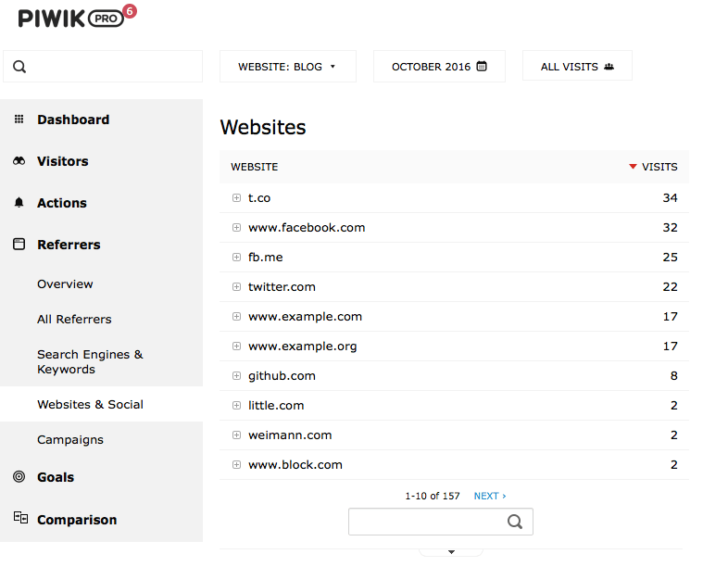Click the Referrers window icon
Screen dimensions: 728x567
19,245
